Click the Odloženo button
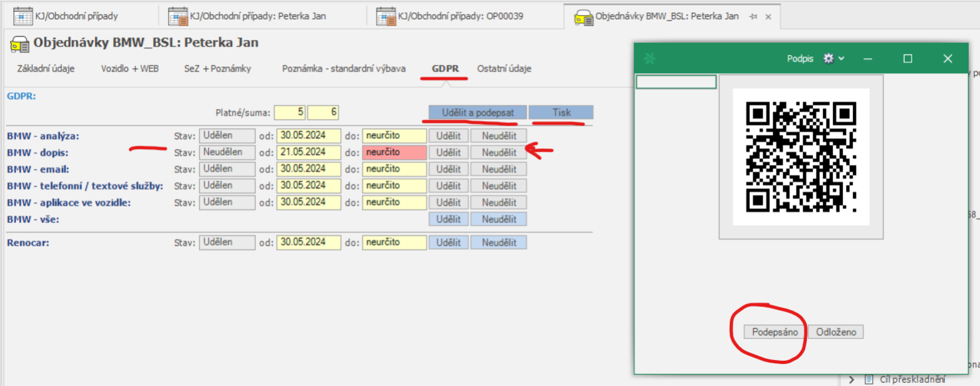Viewport: 980px width, 386px height. 836,331
